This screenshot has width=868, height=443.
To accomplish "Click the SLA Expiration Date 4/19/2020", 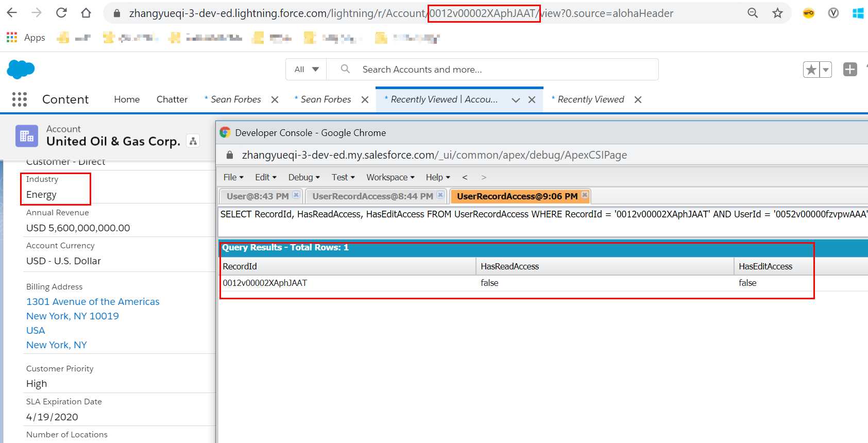I will coord(52,417).
